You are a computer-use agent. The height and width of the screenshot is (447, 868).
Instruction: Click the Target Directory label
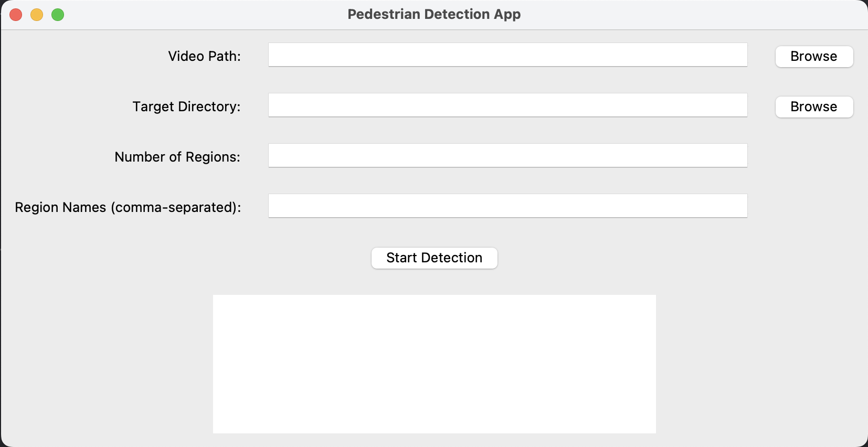[186, 107]
